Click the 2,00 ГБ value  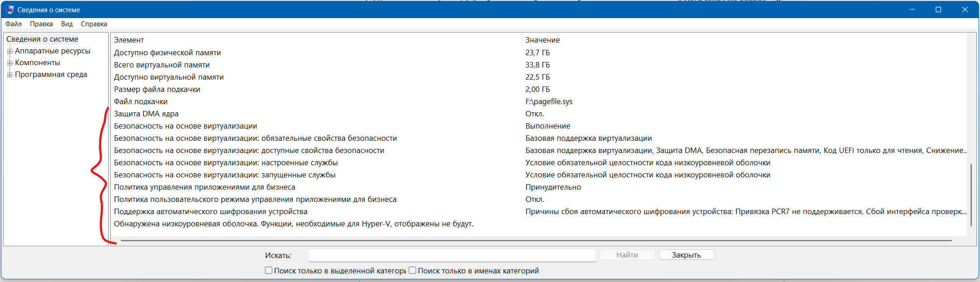point(538,89)
